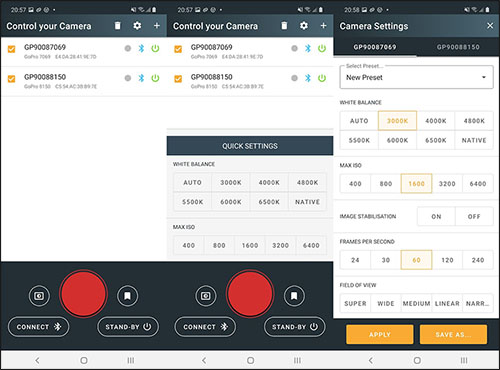Tap Android recents button under Camera Settings screen
This screenshot has width=500, height=370.
coord(464,360)
